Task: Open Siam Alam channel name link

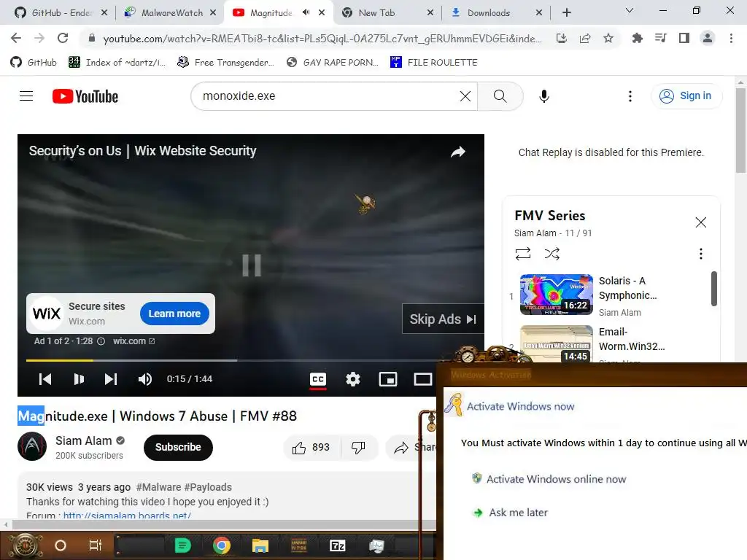Action: 84,441
